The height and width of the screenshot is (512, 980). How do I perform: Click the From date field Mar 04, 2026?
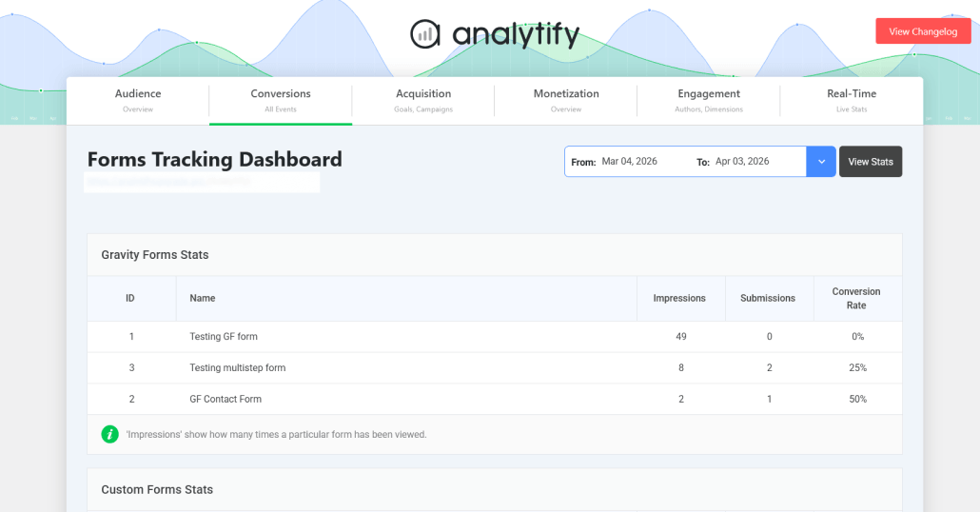point(629,161)
